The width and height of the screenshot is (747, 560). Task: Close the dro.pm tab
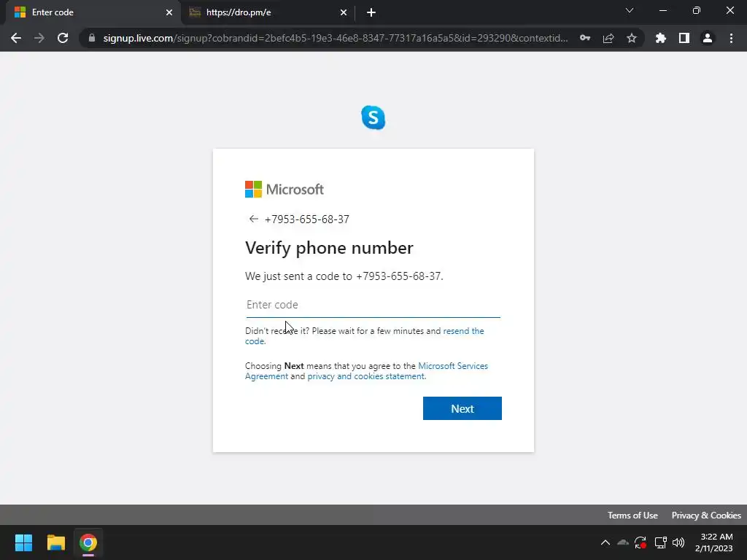click(x=344, y=12)
